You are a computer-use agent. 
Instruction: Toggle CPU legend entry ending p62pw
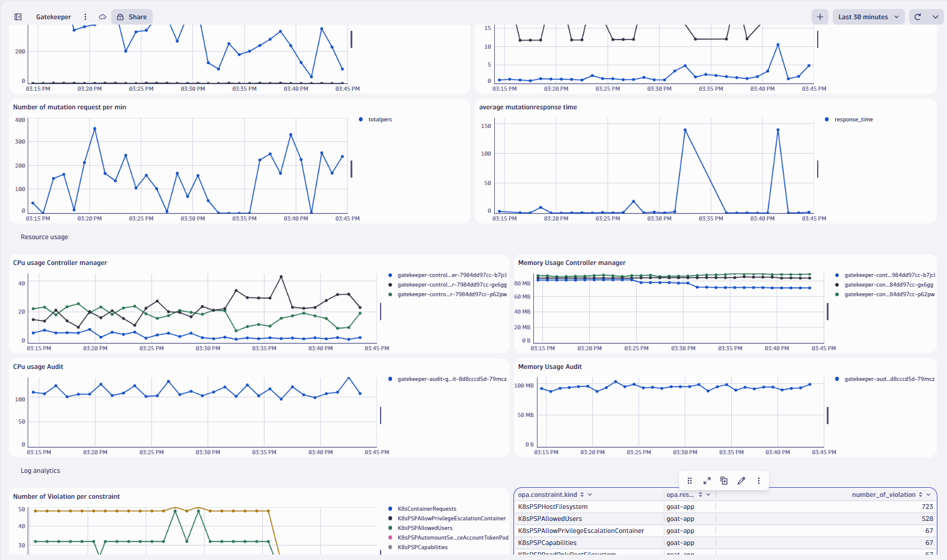[x=448, y=294]
